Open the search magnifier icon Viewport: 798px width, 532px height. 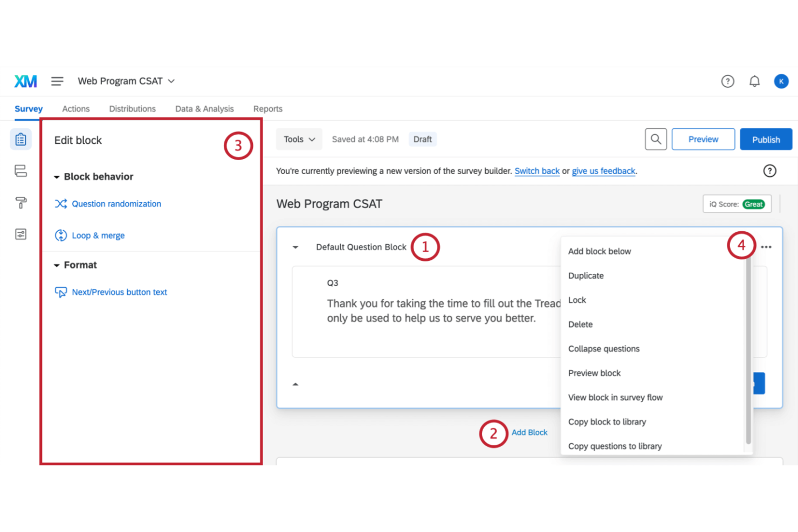(x=656, y=139)
